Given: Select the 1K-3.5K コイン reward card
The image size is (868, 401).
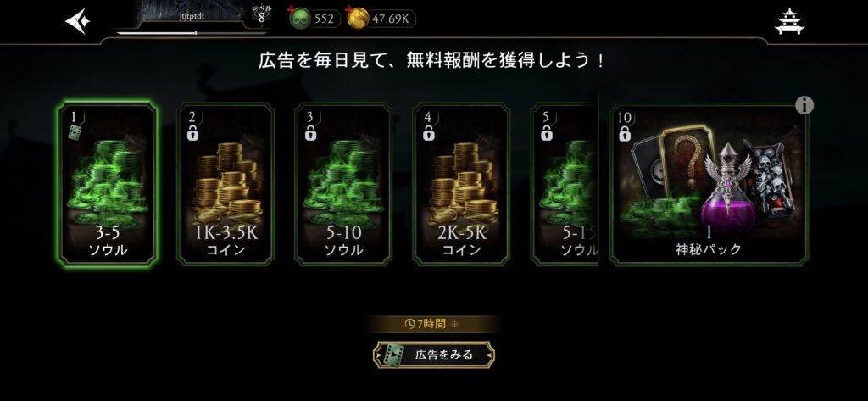Looking at the screenshot, I should pos(225,185).
